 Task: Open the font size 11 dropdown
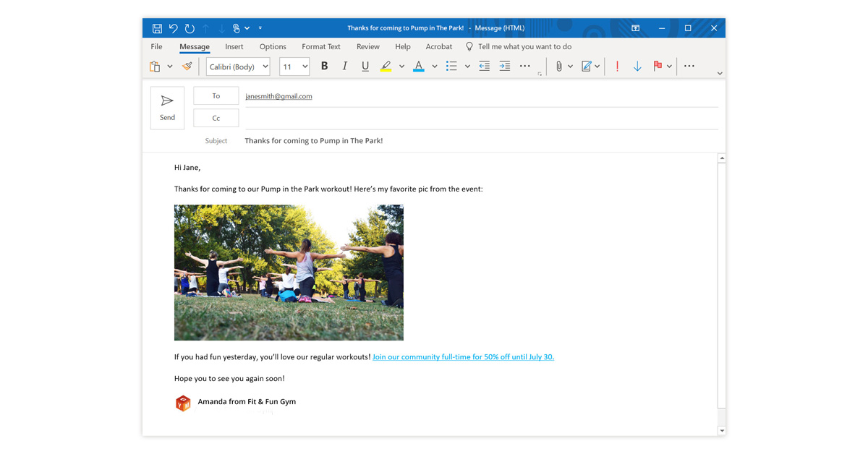(x=305, y=67)
